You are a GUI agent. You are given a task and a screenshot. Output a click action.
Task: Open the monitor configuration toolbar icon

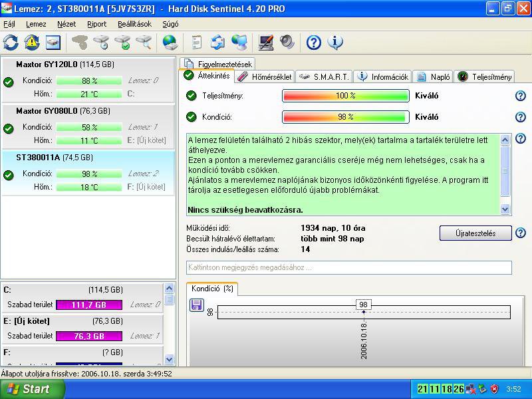265,43
